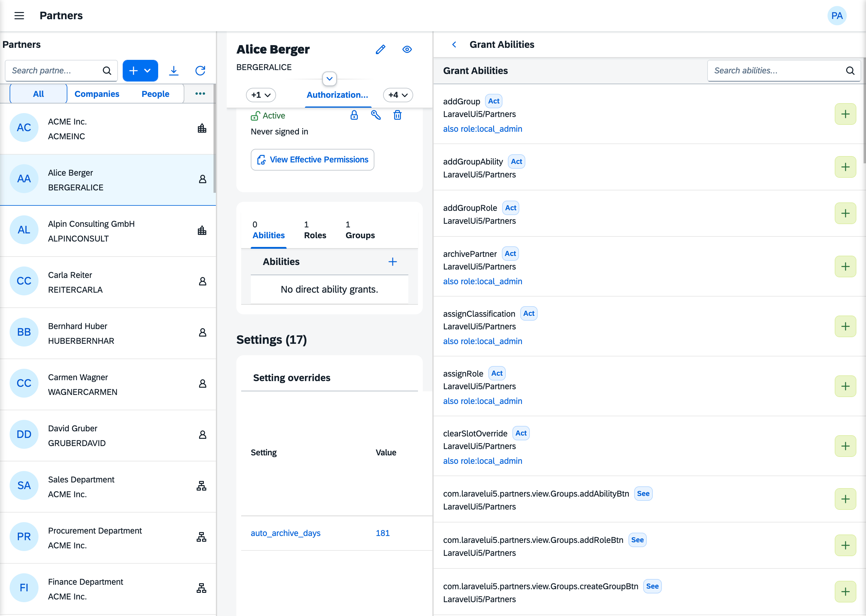
Task: Open the PA user avatar menu
Action: tap(837, 16)
